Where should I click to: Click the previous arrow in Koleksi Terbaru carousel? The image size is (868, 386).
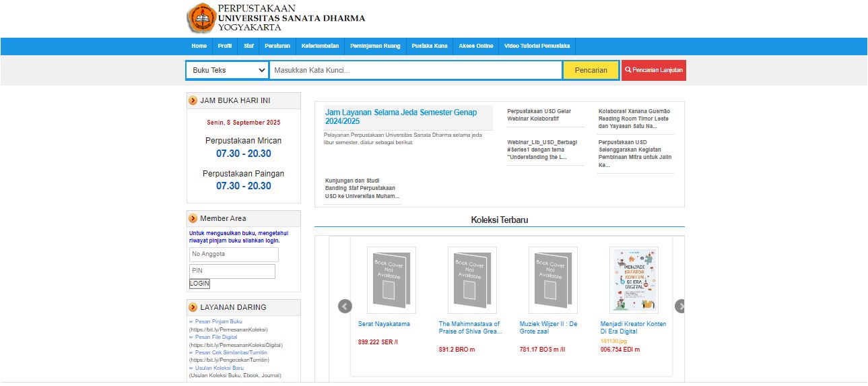click(345, 307)
